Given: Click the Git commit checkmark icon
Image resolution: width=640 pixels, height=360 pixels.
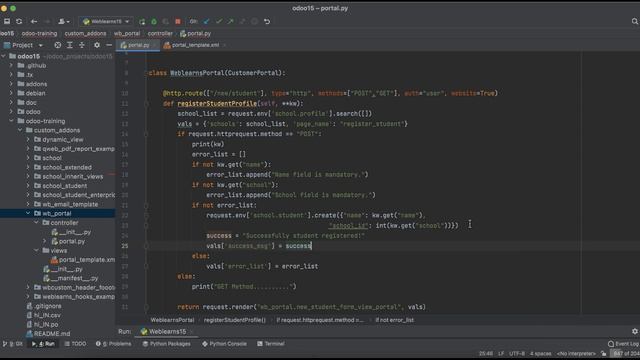Looking at the screenshot, I should 219,21.
